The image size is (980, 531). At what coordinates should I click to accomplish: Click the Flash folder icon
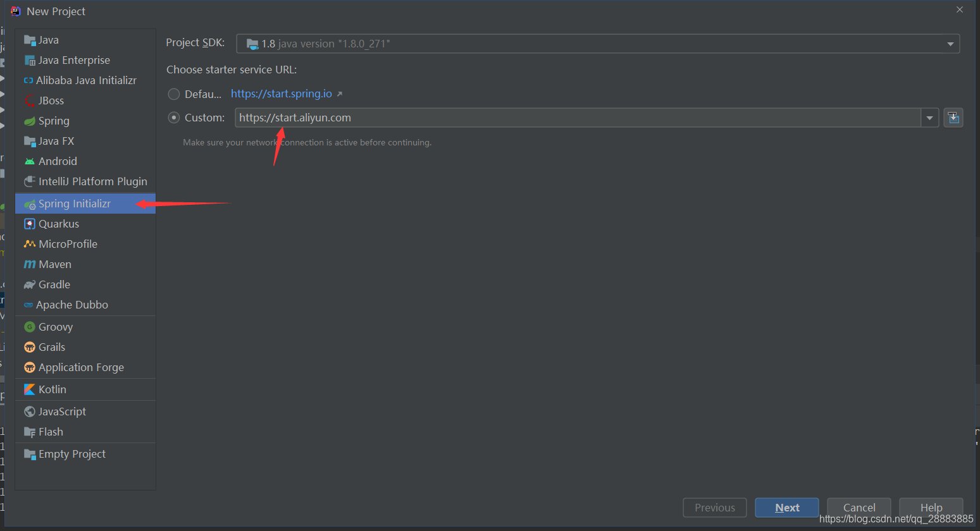pyautogui.click(x=30, y=432)
